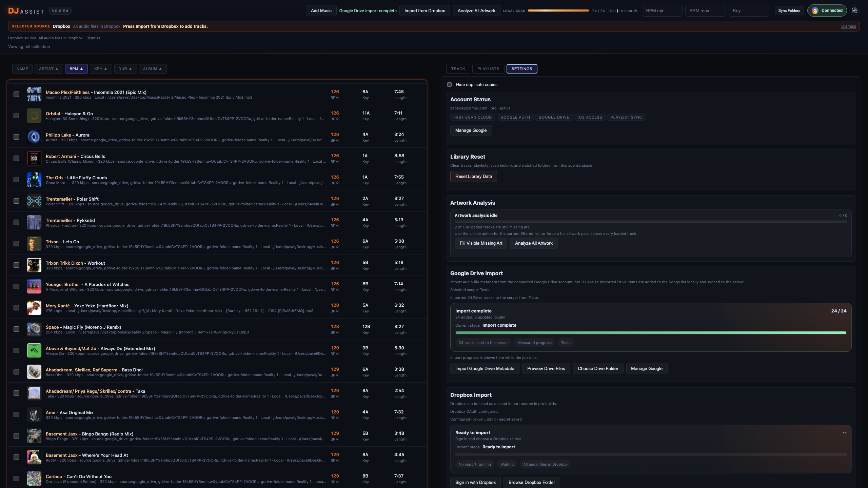
Task: Dismiss the selected source banner
Action: [x=848, y=26]
